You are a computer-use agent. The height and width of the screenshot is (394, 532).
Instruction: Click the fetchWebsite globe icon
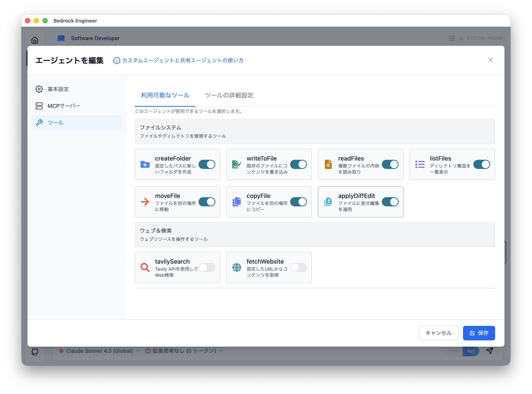tap(236, 267)
